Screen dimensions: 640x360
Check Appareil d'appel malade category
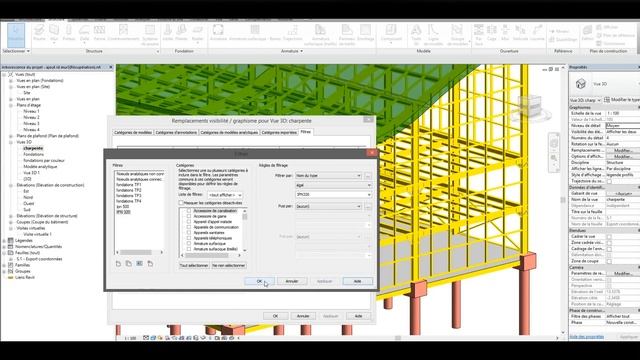tap(189, 222)
